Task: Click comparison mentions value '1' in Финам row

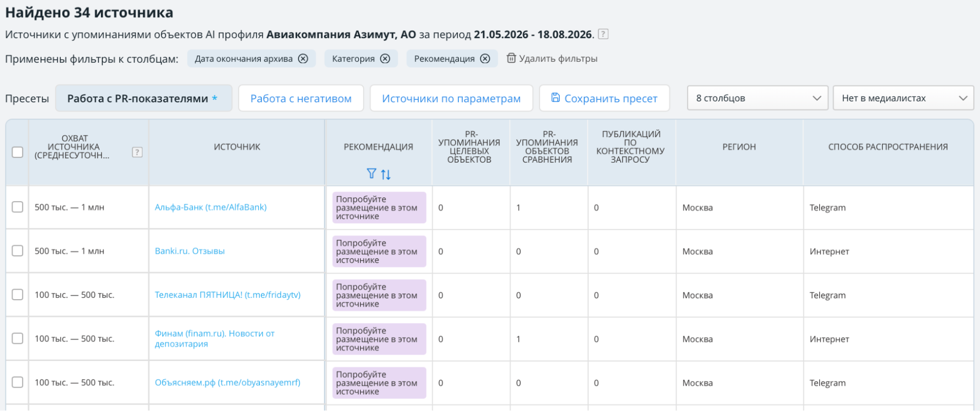Action: pos(518,339)
